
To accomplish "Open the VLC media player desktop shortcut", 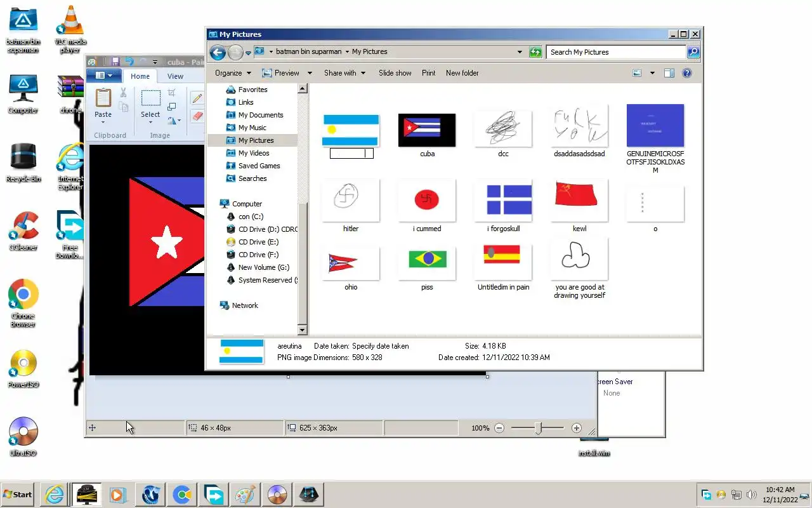I will point(70,29).
